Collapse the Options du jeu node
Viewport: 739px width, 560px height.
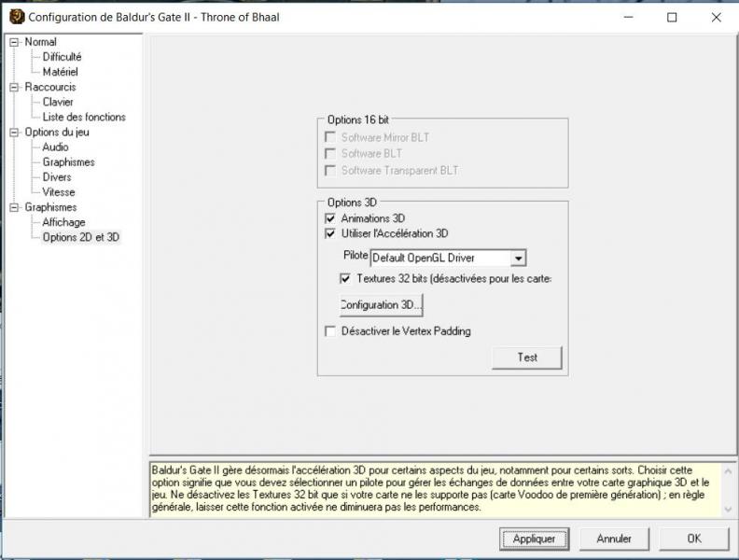[15, 133]
